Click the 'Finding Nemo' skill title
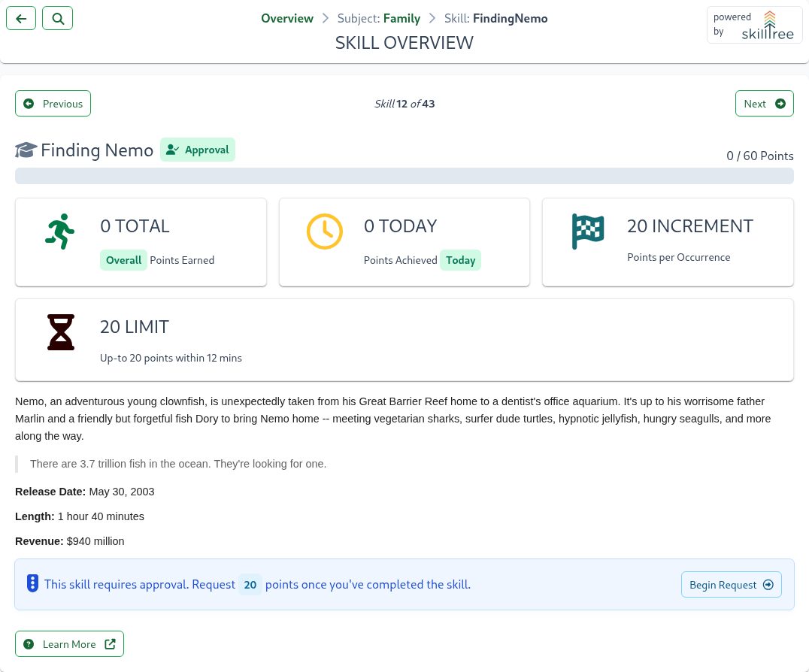Image resolution: width=809 pixels, height=672 pixels. coord(97,150)
